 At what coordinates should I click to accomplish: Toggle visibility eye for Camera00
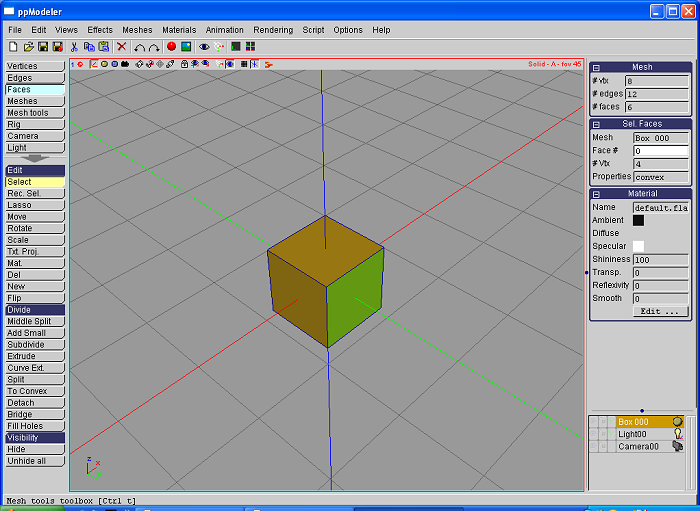(594, 446)
